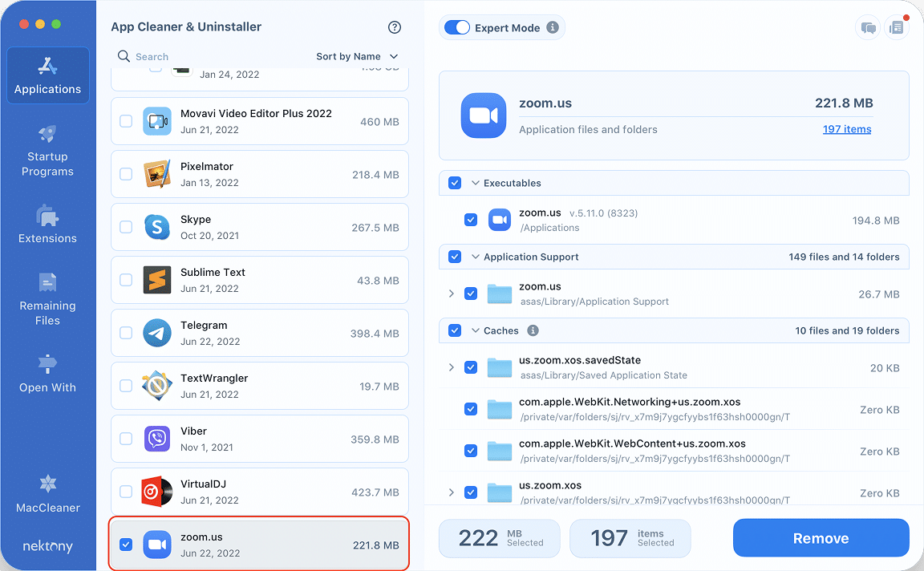Open the Sort by Name dropdown
Screen dimensions: 924x571
click(357, 57)
